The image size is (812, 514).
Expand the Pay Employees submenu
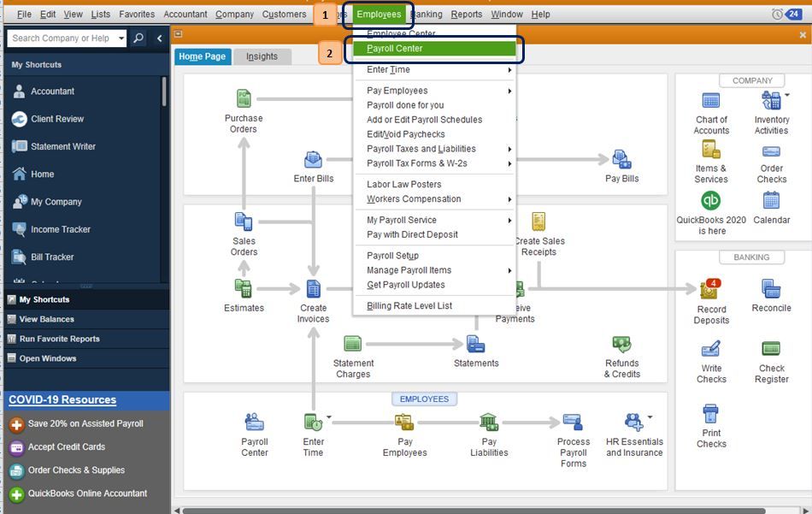tap(509, 91)
